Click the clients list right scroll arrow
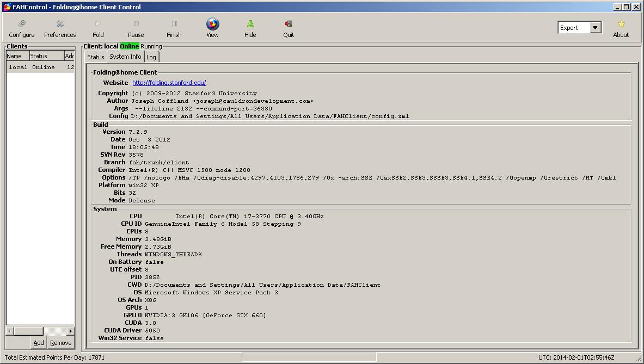The width and height of the screenshot is (644, 364). 71,331
